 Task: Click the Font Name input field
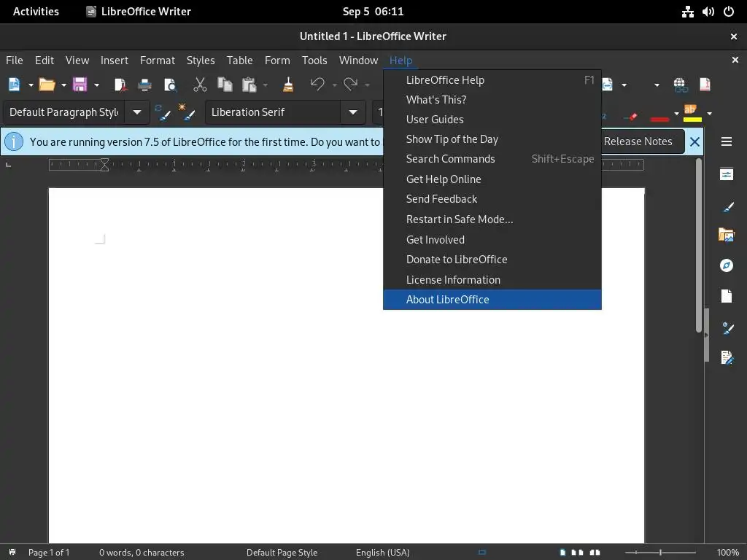(x=274, y=112)
